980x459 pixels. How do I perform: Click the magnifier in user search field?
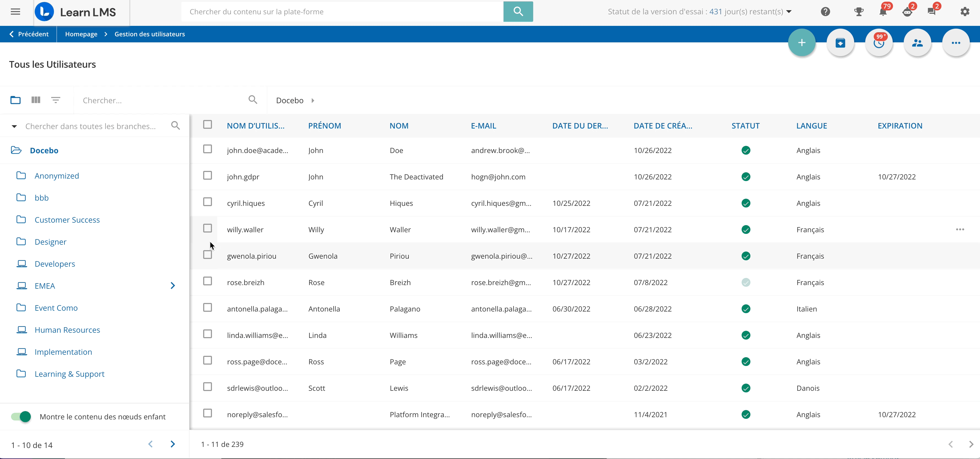(253, 100)
